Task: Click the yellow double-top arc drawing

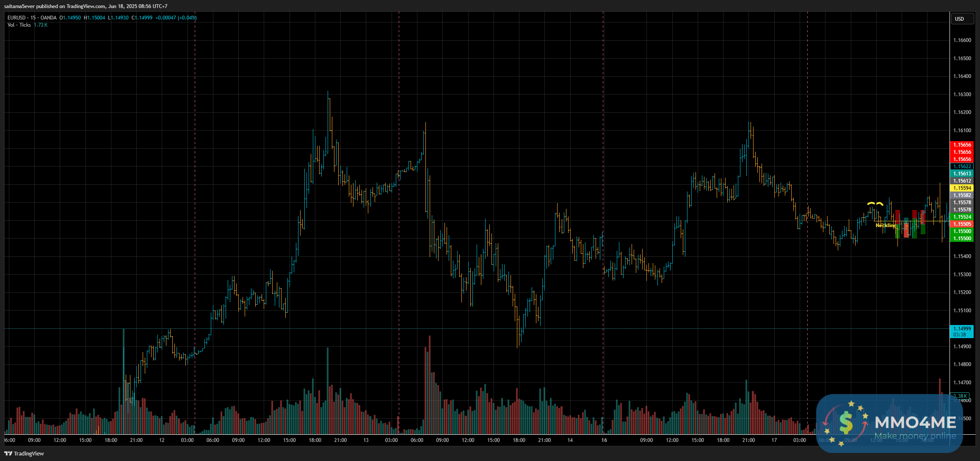Action: coord(875,204)
